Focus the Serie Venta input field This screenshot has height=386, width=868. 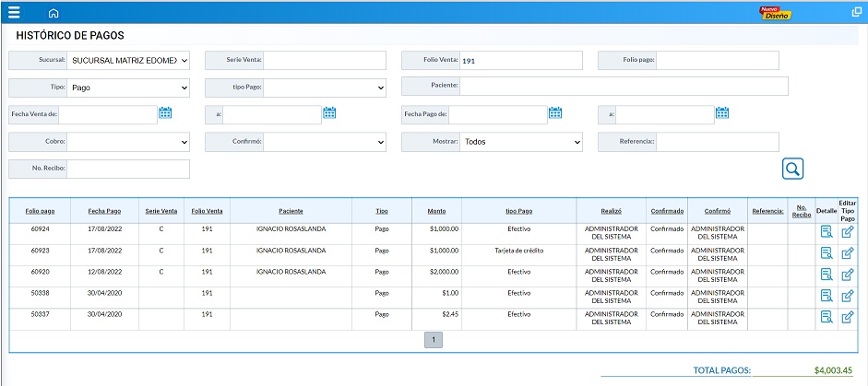(325, 60)
